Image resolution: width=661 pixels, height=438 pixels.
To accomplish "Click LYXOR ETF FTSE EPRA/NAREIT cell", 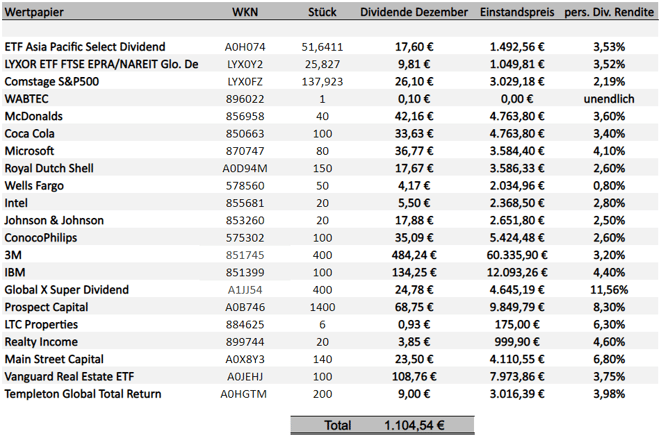I will [x=101, y=64].
